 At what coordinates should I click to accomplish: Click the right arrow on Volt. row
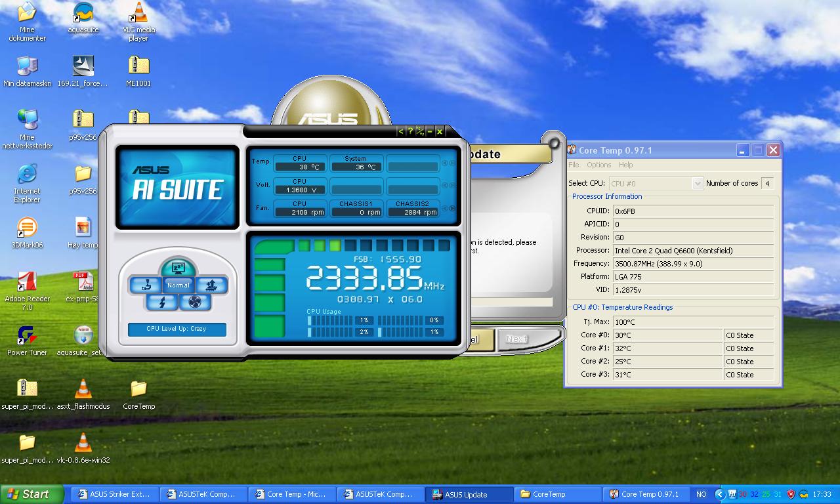click(451, 186)
